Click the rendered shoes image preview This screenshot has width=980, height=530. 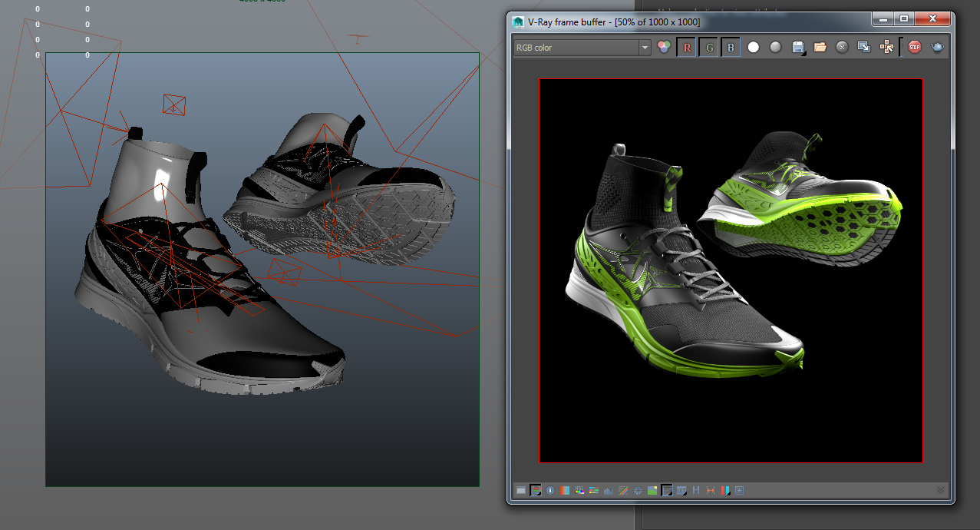pos(731,269)
